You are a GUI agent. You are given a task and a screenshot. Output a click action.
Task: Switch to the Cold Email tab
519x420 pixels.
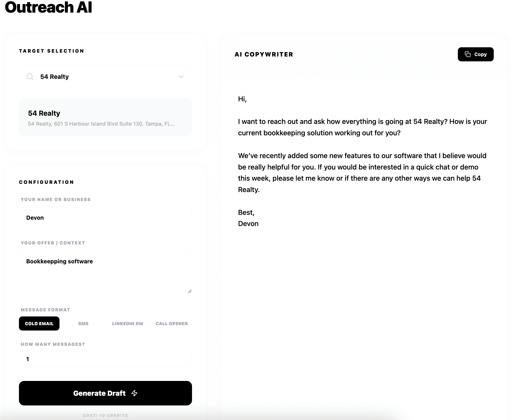coord(39,323)
